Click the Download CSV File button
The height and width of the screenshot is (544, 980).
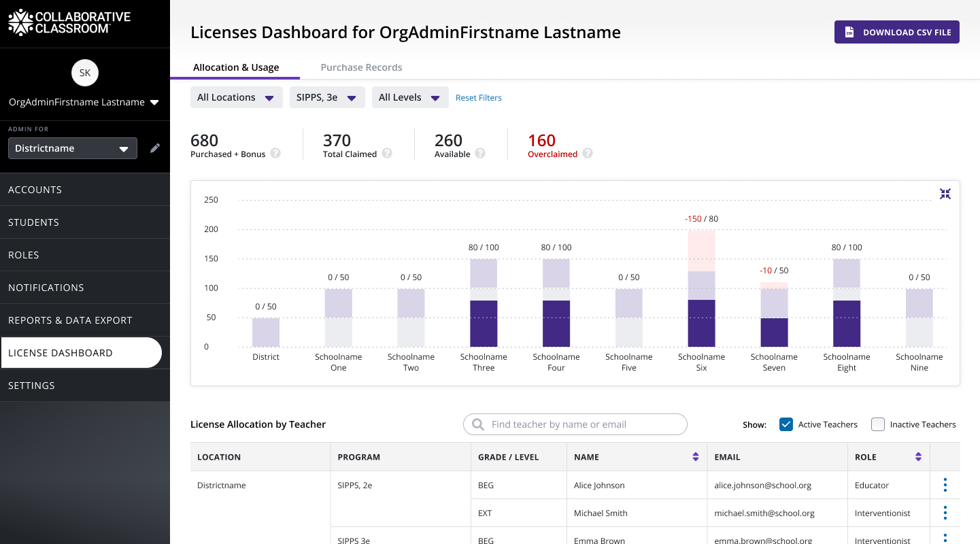click(x=896, y=32)
